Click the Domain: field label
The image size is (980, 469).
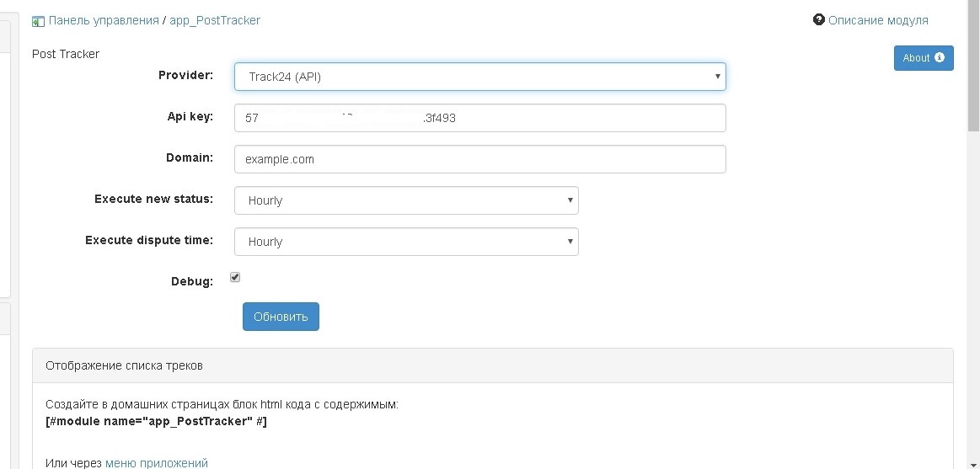[x=190, y=157]
